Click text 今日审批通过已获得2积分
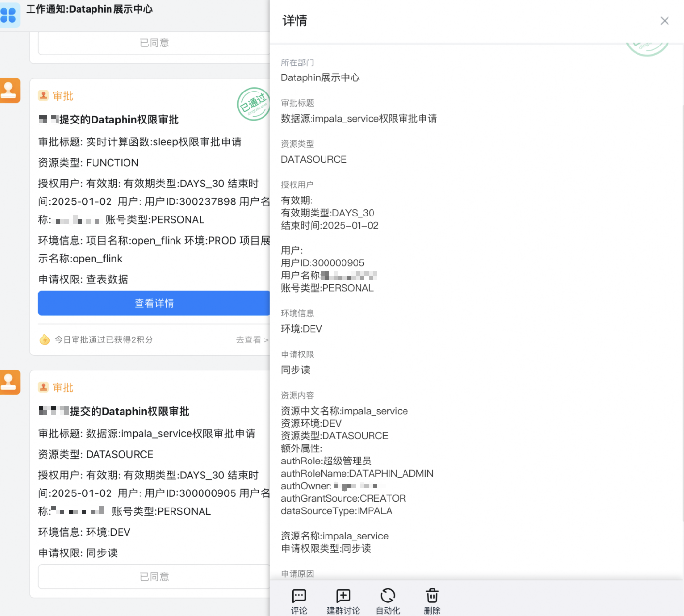Viewport: 684px width, 616px height. click(x=104, y=340)
